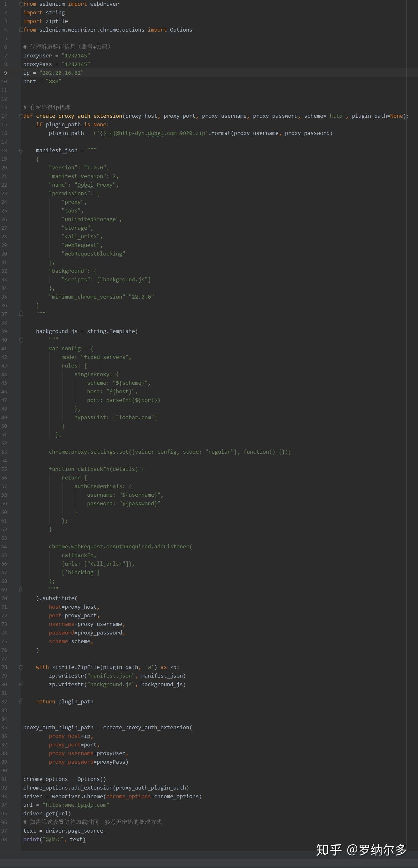Click "proxy_password=proxyPass)" on line 89
418x868 pixels.
[89, 762]
